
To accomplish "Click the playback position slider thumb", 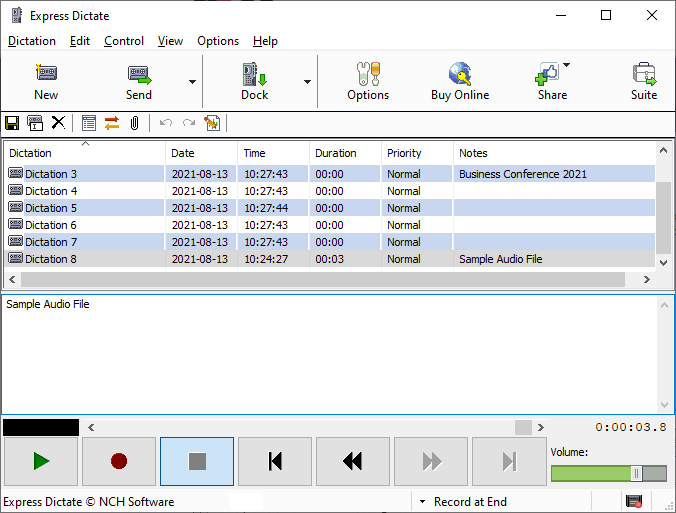I will (523, 427).
